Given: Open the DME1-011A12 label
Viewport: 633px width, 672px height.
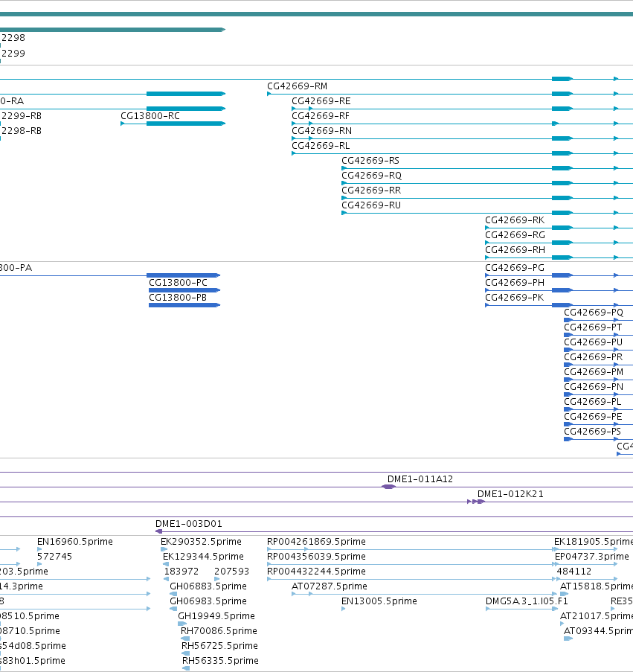Looking at the screenshot, I should point(420,479).
